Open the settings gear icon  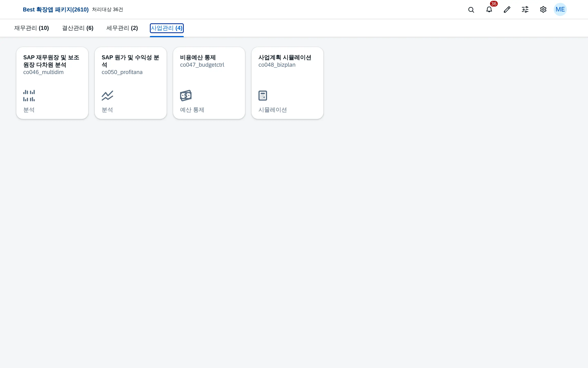pos(543,10)
